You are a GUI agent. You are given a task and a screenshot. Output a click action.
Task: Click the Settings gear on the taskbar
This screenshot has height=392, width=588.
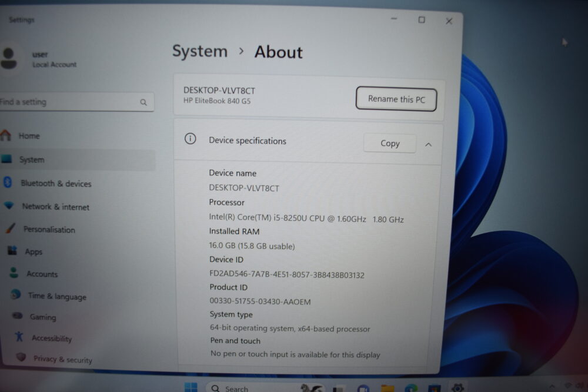[x=457, y=388]
